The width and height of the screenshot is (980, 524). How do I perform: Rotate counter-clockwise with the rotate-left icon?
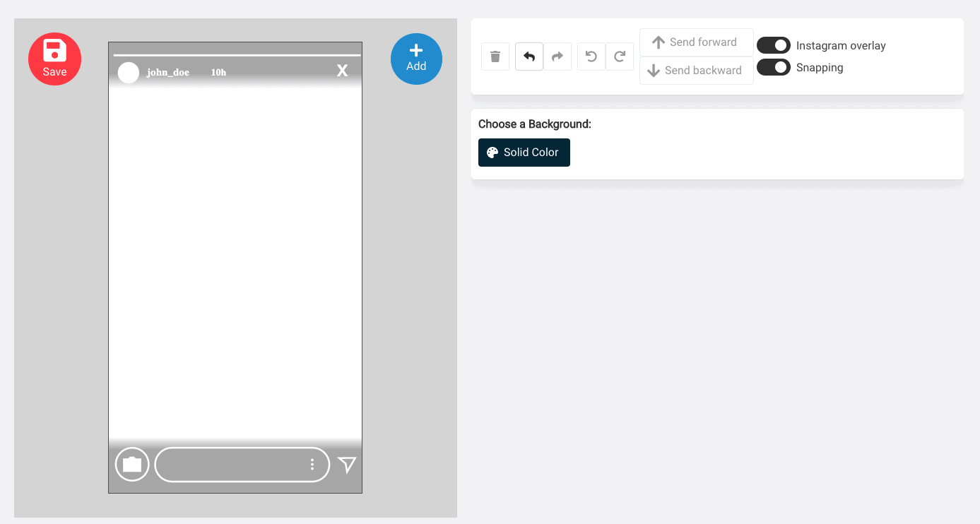click(x=591, y=56)
